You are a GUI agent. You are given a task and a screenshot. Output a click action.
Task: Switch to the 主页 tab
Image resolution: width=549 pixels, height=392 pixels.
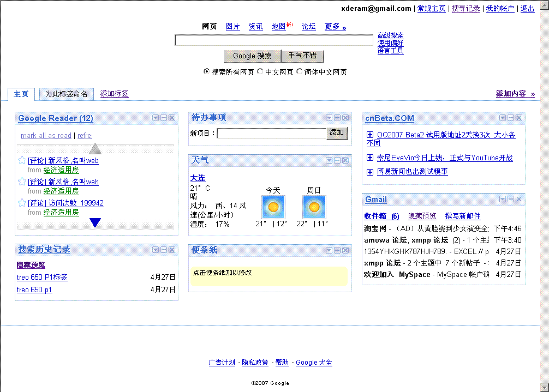pyautogui.click(x=21, y=94)
